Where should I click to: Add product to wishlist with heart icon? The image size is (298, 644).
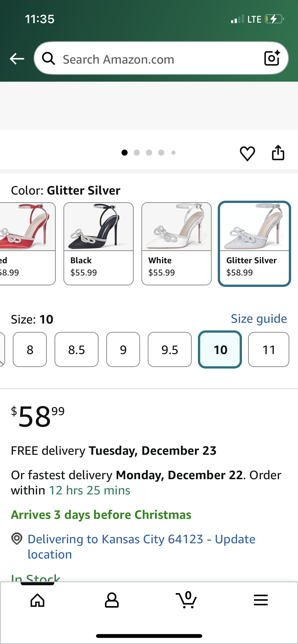(x=247, y=153)
